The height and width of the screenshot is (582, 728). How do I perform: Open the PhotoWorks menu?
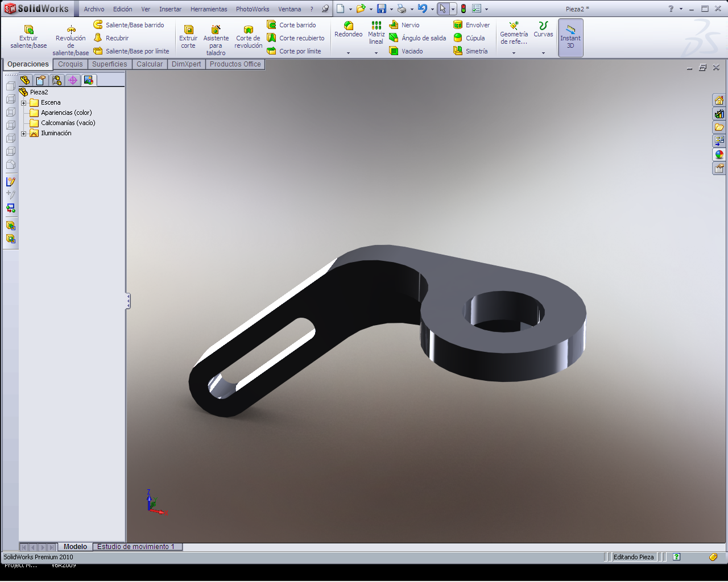[253, 9]
